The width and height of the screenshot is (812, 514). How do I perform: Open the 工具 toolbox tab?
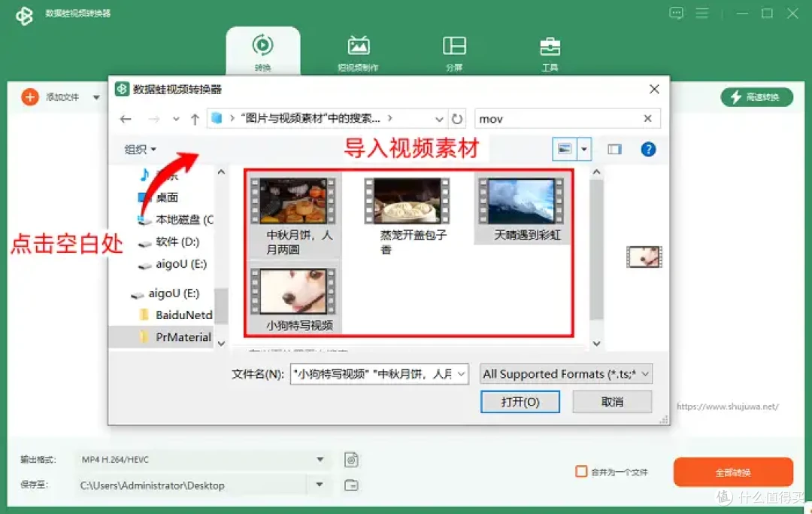(550, 53)
